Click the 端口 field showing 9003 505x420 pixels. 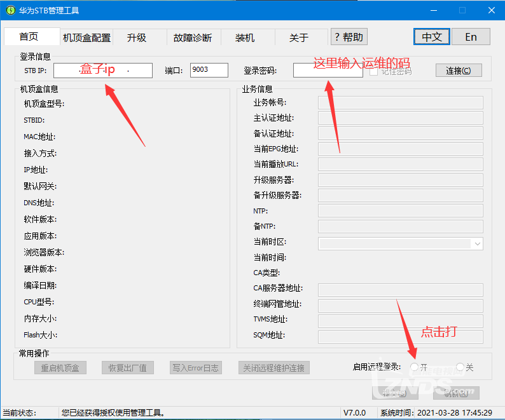[x=209, y=70]
